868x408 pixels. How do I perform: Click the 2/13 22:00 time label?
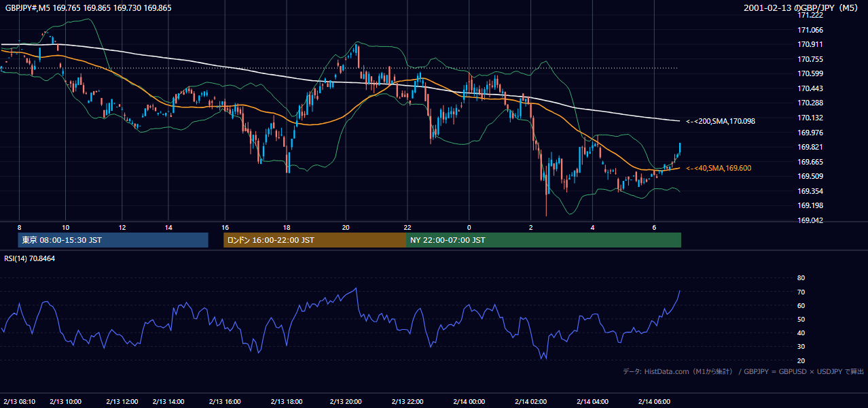click(x=408, y=401)
